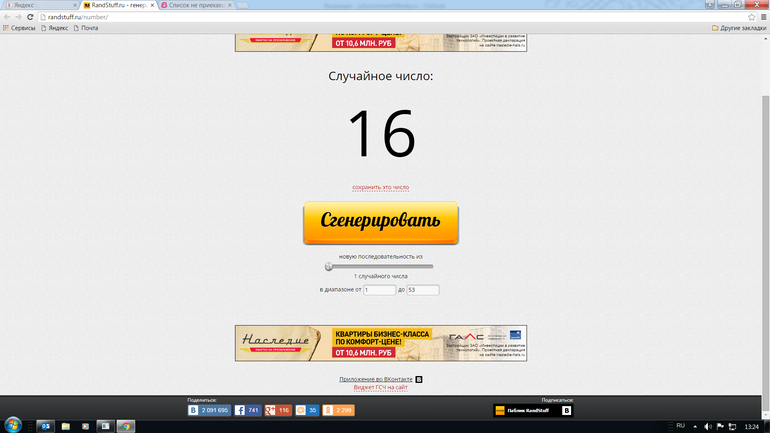Open the Виджет ГСЧ на сайт link
Viewport: 770px width, 433px height.
click(381, 387)
